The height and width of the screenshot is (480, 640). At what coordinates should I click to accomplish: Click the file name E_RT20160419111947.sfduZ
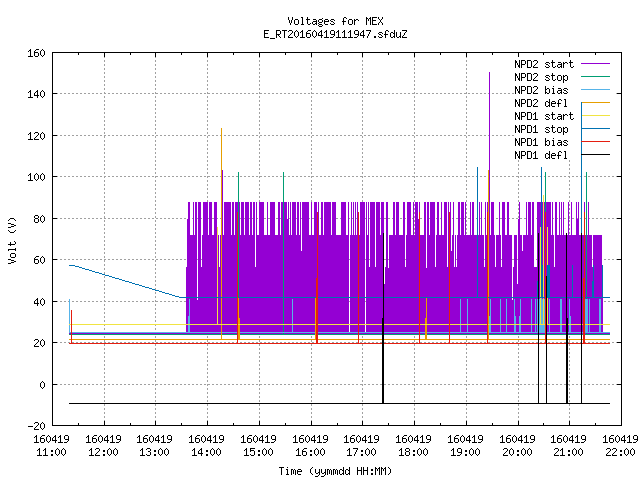[335, 34]
